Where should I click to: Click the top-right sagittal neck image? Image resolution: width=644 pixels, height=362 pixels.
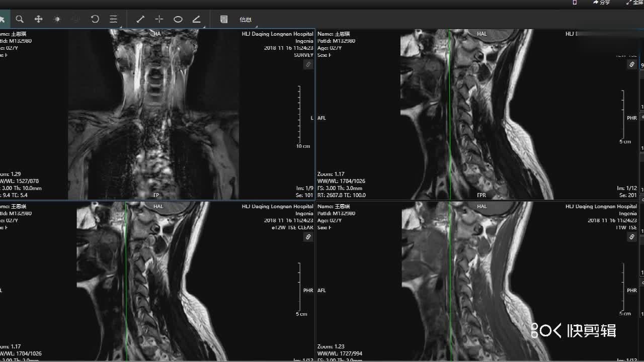coord(476,114)
